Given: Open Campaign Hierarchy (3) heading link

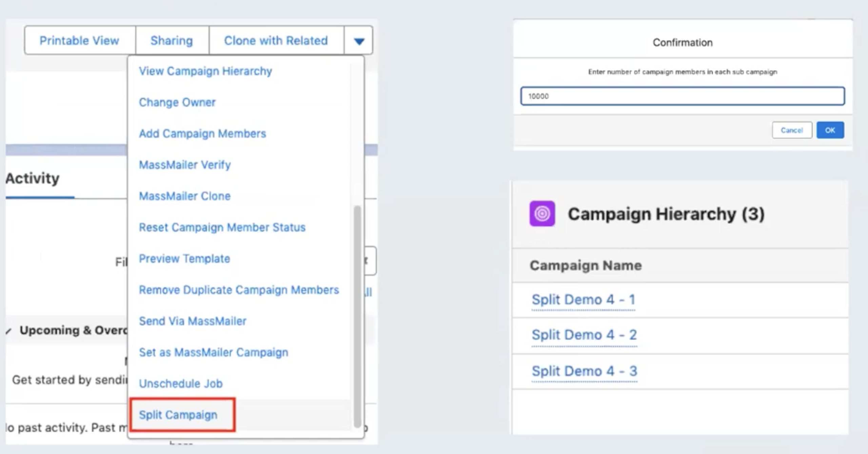Looking at the screenshot, I should [x=666, y=214].
